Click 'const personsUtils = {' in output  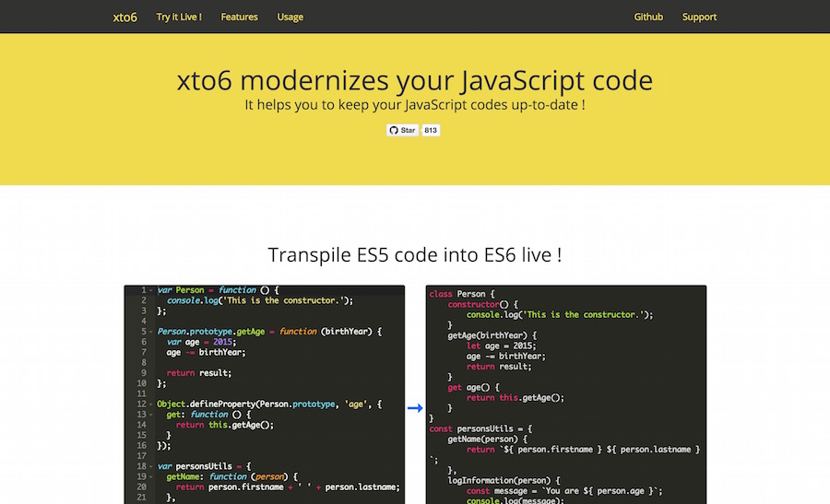(480, 428)
